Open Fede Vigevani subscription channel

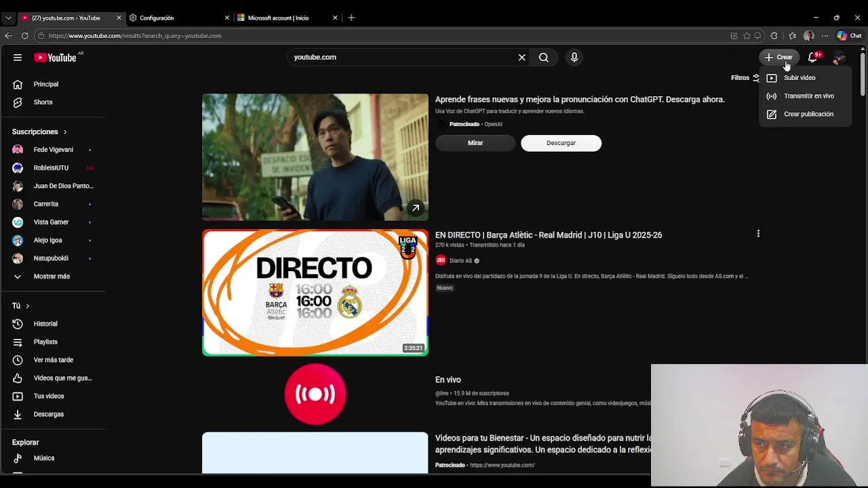[x=53, y=150]
